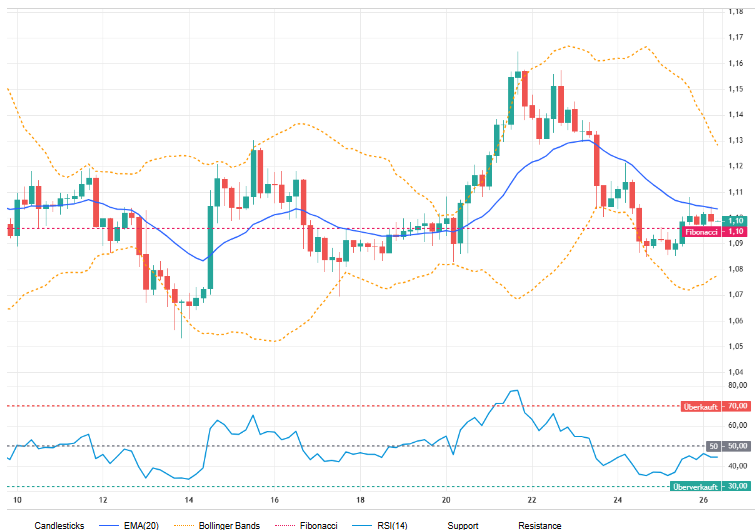Select the green Überverkauft label

point(695,487)
